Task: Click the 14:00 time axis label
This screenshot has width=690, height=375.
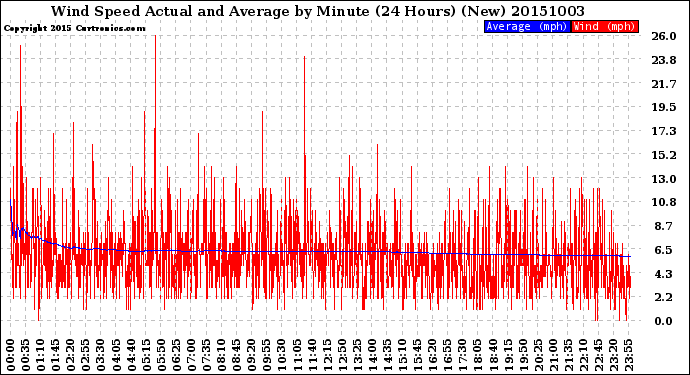Action: [372, 355]
